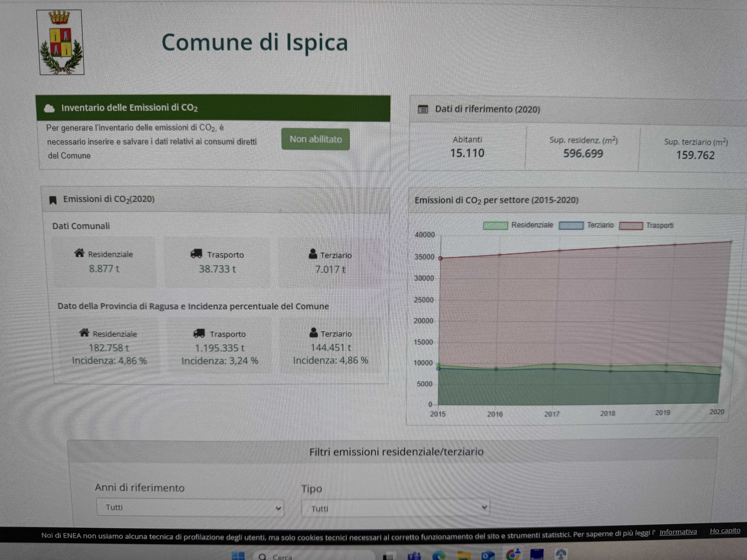Screen dimensions: 747x560
Task: Click the green Residenziale legend color box
Action: 495,225
